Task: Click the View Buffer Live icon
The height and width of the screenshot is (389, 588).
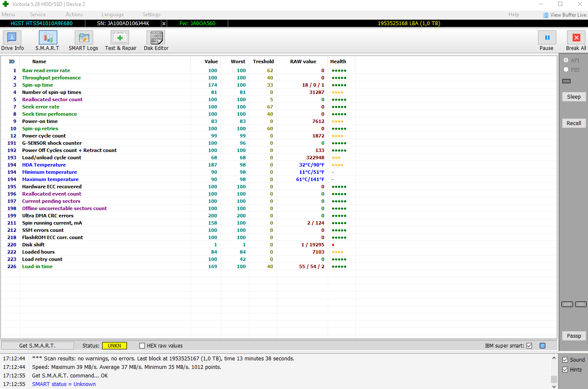Action: tap(546, 15)
